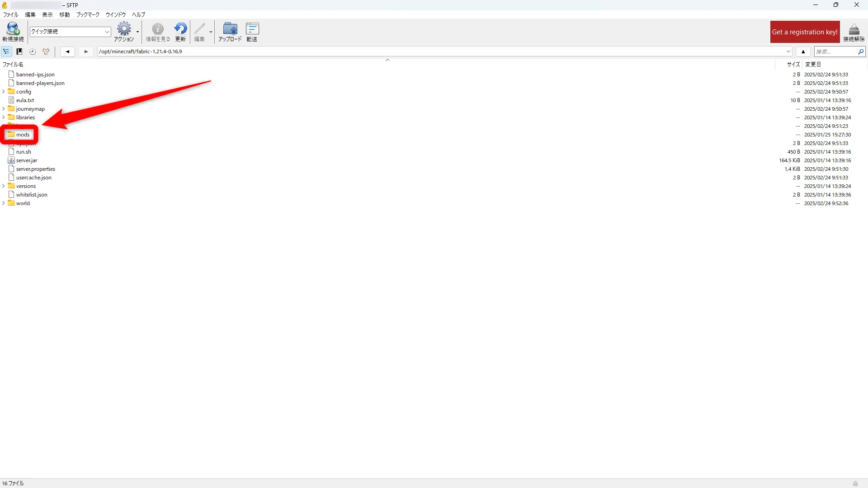Expand the config folder
868x488 pixels.
(4, 92)
